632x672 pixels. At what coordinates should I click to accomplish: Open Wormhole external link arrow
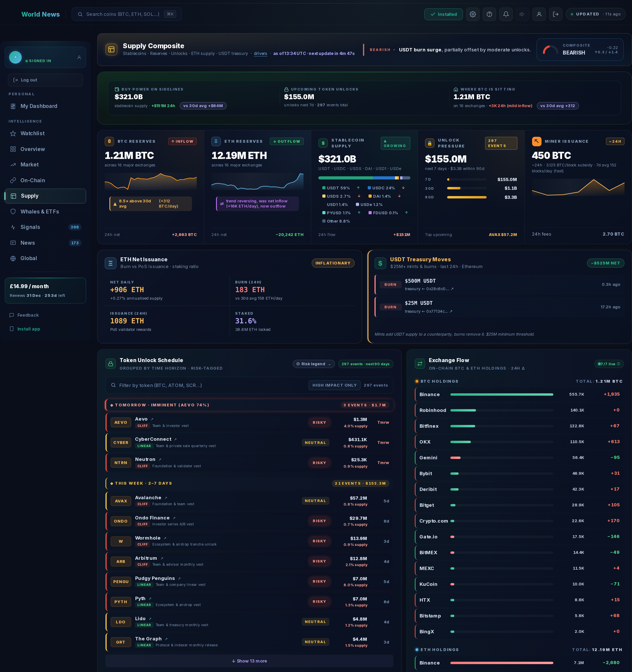click(x=165, y=538)
